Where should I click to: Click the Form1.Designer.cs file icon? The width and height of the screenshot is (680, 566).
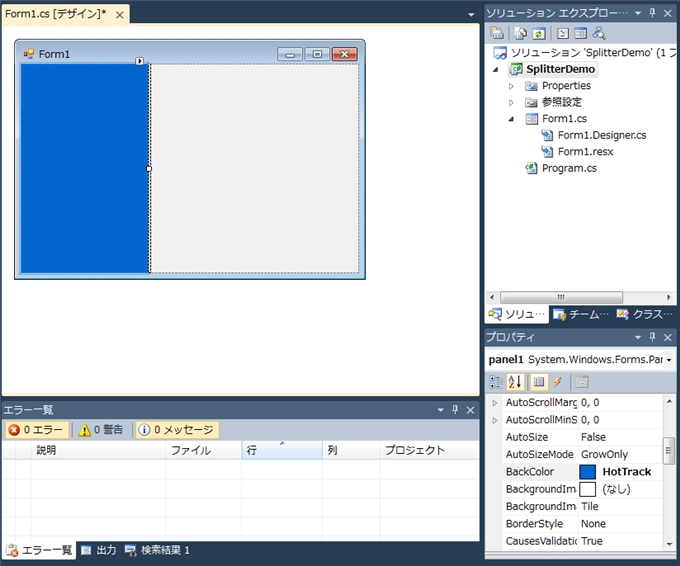coord(547,135)
